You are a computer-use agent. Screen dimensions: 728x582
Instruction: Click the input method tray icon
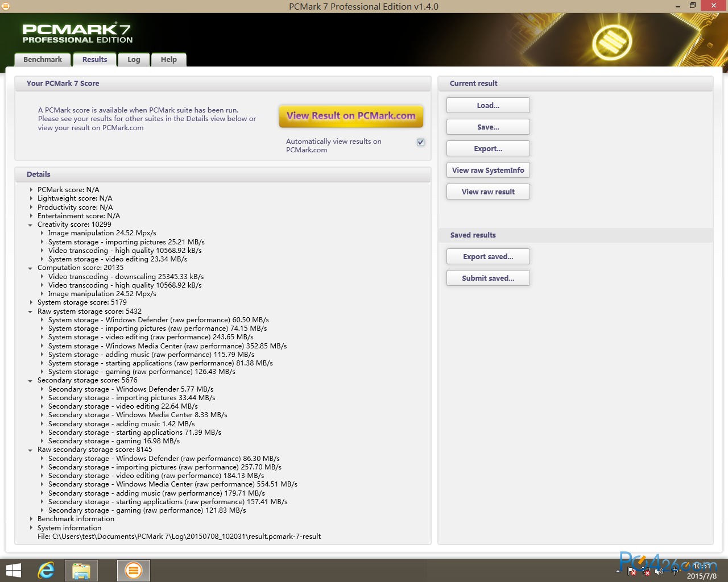675,571
